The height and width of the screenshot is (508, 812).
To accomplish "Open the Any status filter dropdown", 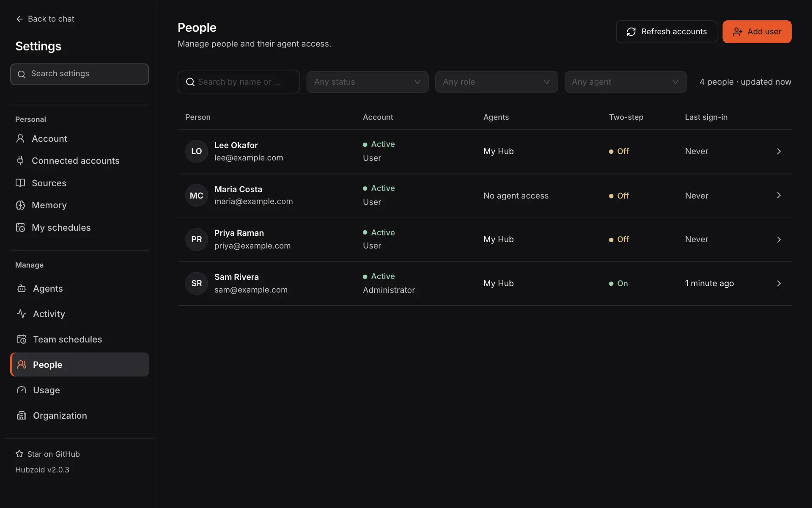I will [368, 82].
